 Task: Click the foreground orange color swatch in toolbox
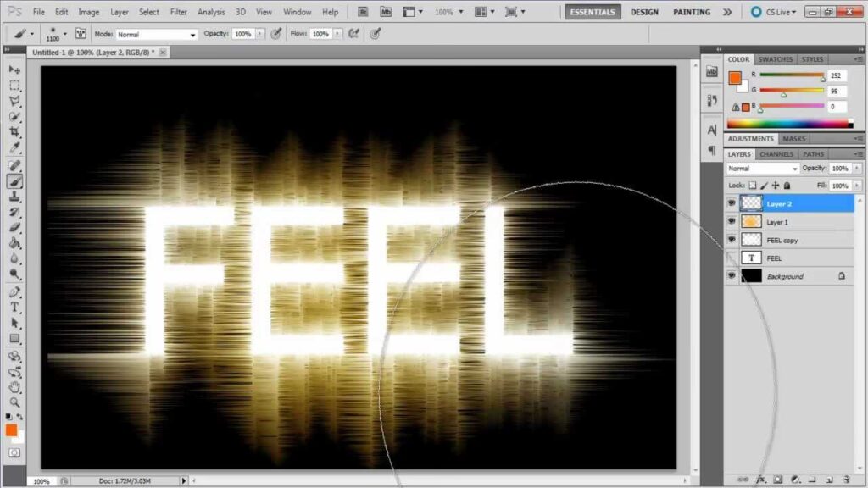(x=11, y=430)
